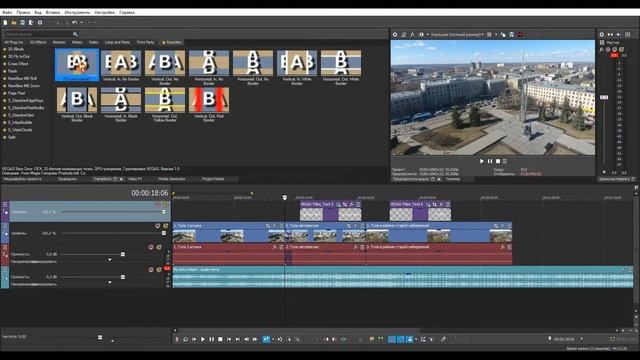
Task: Start timeline playback
Action: coord(203,339)
